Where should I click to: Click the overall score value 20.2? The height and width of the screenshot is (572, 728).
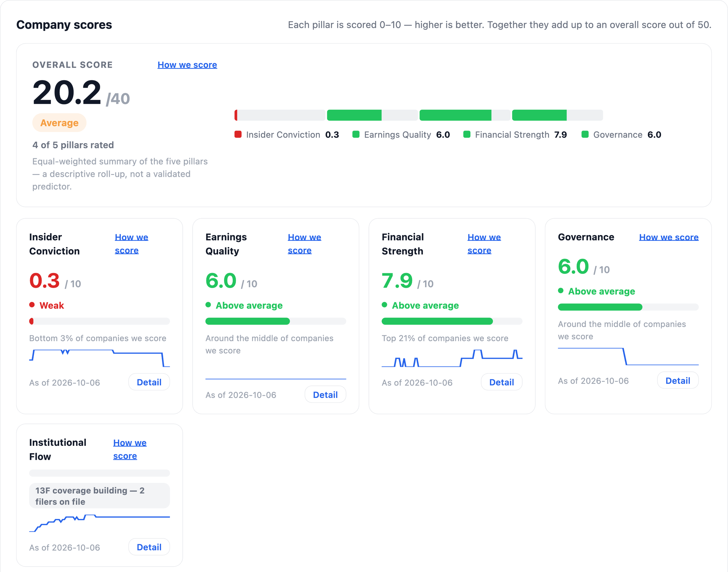67,92
